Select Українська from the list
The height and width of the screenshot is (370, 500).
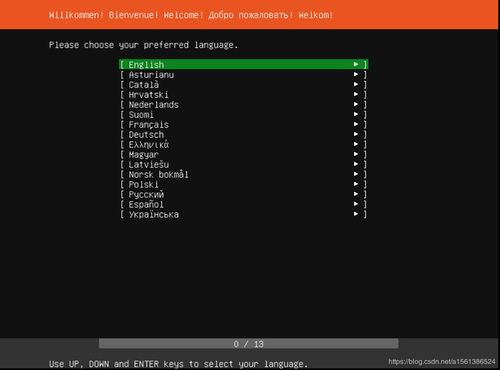click(x=243, y=214)
